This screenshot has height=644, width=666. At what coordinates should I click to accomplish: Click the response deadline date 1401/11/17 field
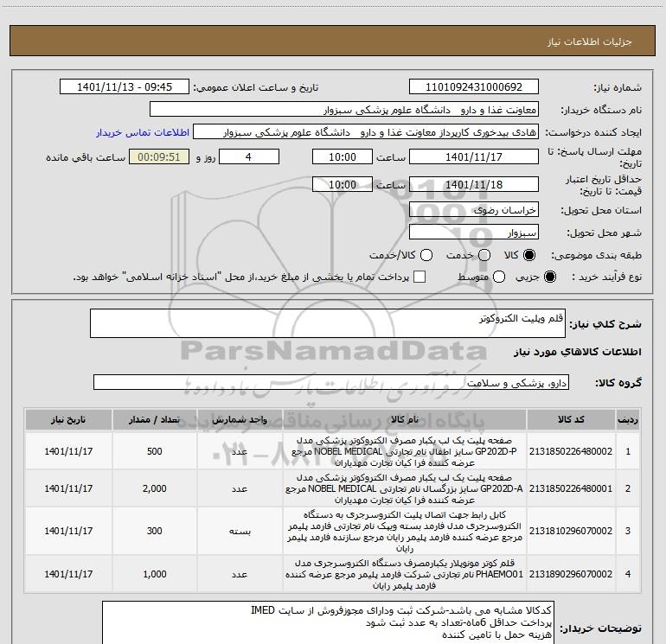[474, 156]
